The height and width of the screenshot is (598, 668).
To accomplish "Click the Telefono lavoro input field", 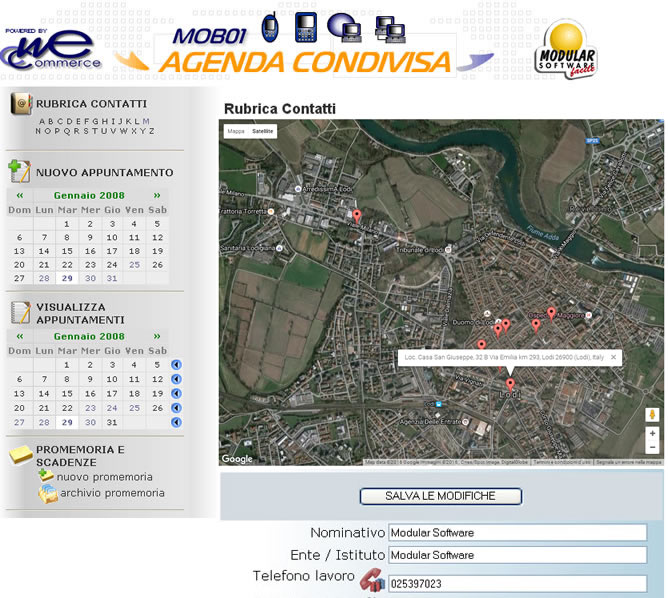I will click(518, 584).
